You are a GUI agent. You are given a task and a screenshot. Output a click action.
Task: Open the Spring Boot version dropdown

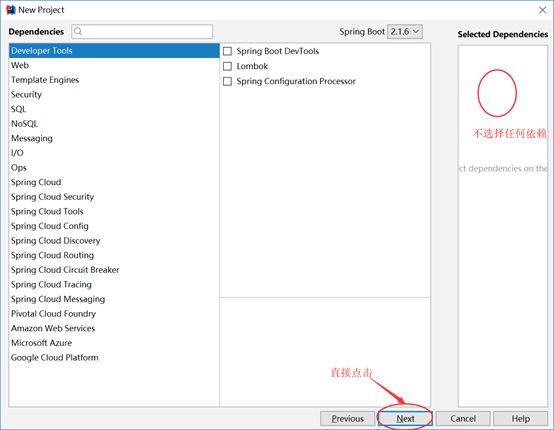click(x=405, y=31)
